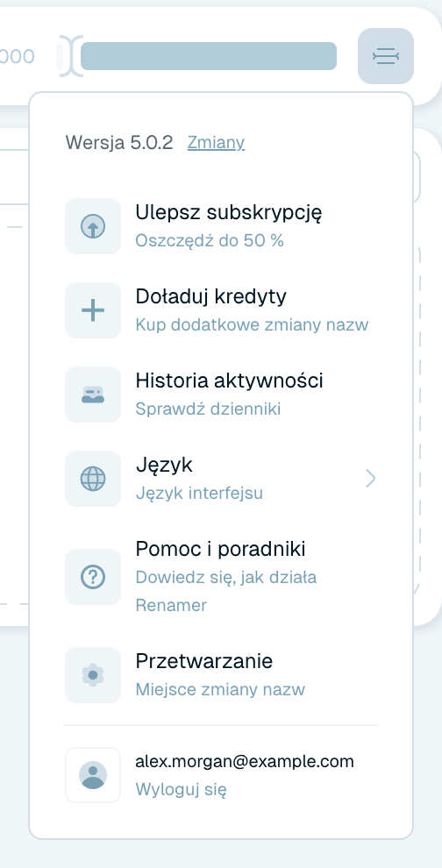The height and width of the screenshot is (868, 442).
Task: Click the gear icon beside Przetwarzanie
Action: 93,675
